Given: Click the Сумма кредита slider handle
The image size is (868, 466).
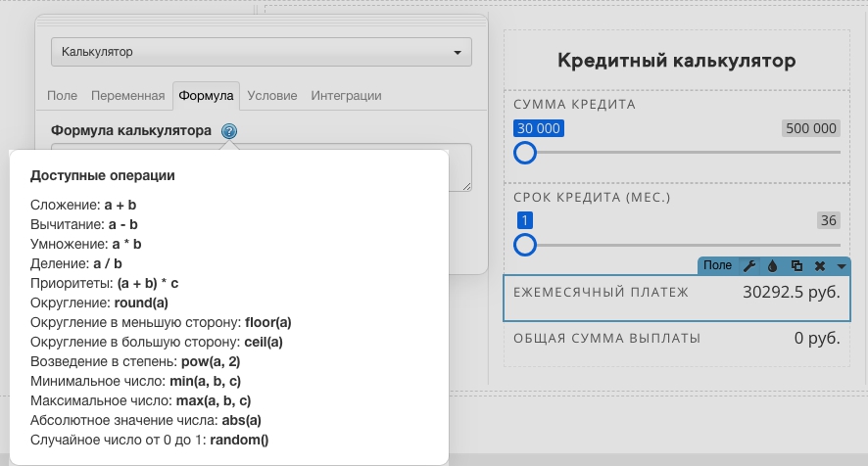Looking at the screenshot, I should click(525, 153).
